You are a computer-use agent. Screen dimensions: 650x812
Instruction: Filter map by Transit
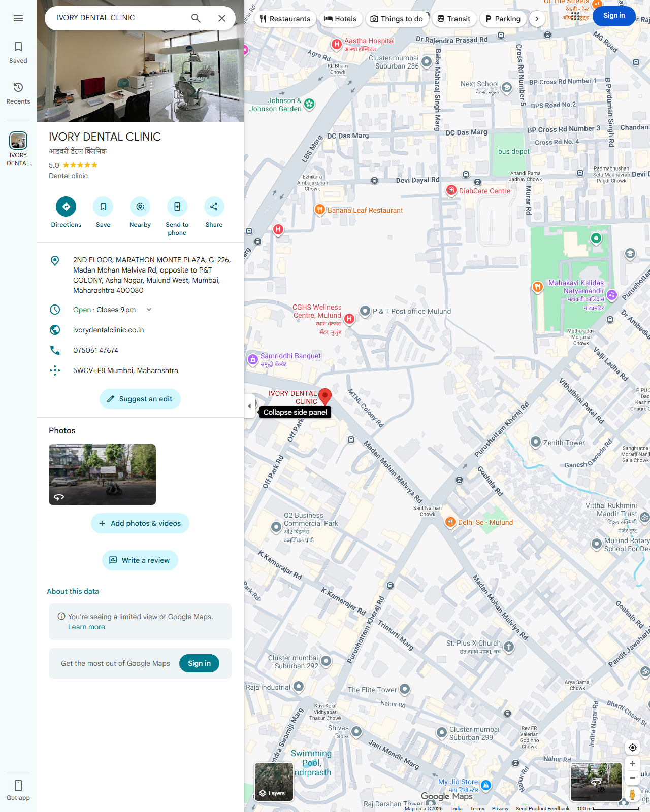[454, 19]
